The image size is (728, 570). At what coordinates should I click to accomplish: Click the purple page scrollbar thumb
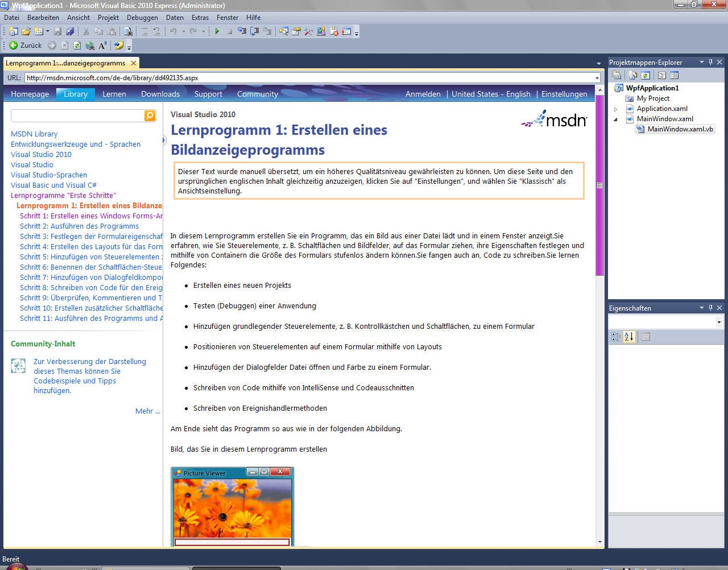tap(599, 185)
